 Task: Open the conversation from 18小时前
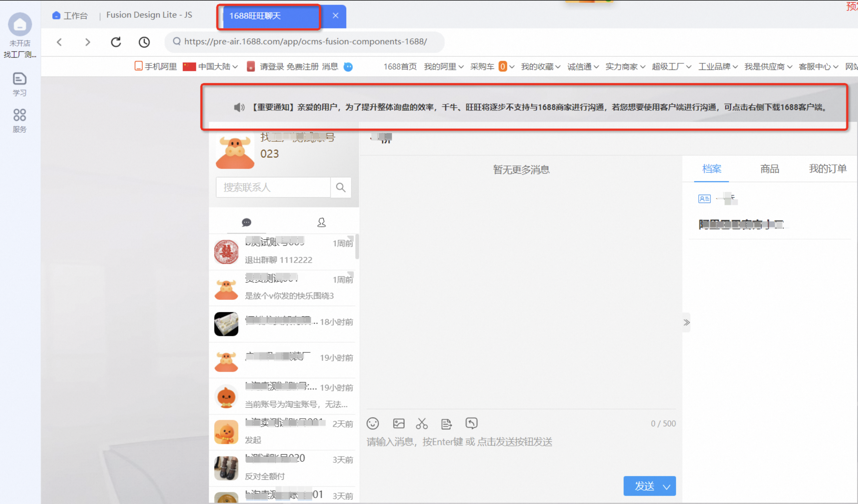click(x=283, y=324)
